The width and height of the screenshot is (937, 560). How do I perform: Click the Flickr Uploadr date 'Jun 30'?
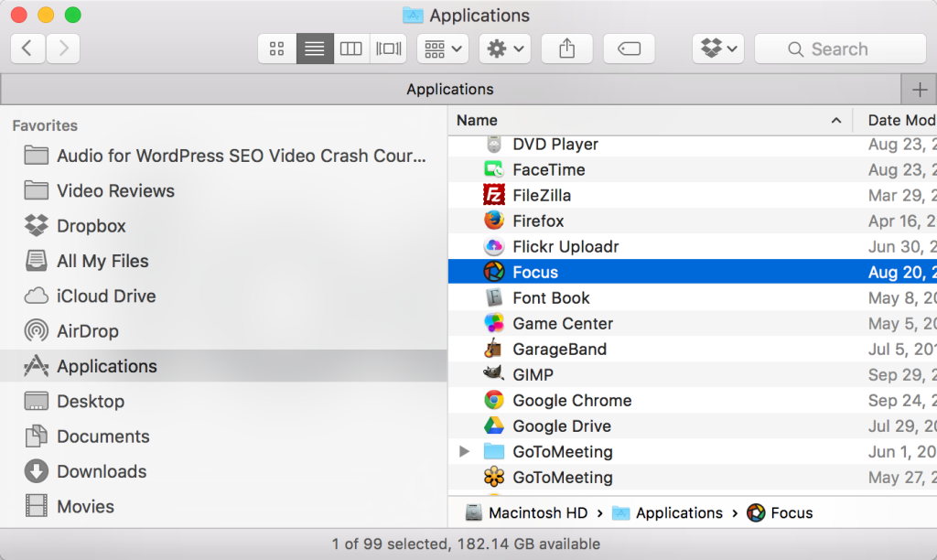click(902, 247)
